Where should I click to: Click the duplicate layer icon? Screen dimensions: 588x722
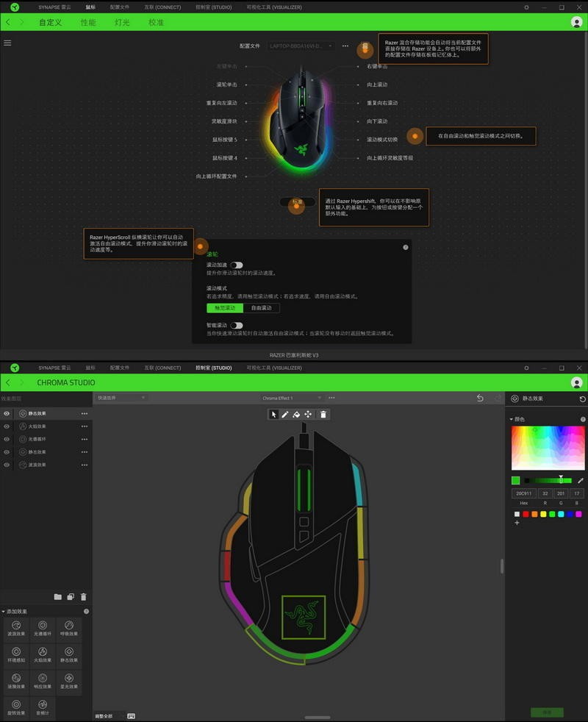(71, 597)
